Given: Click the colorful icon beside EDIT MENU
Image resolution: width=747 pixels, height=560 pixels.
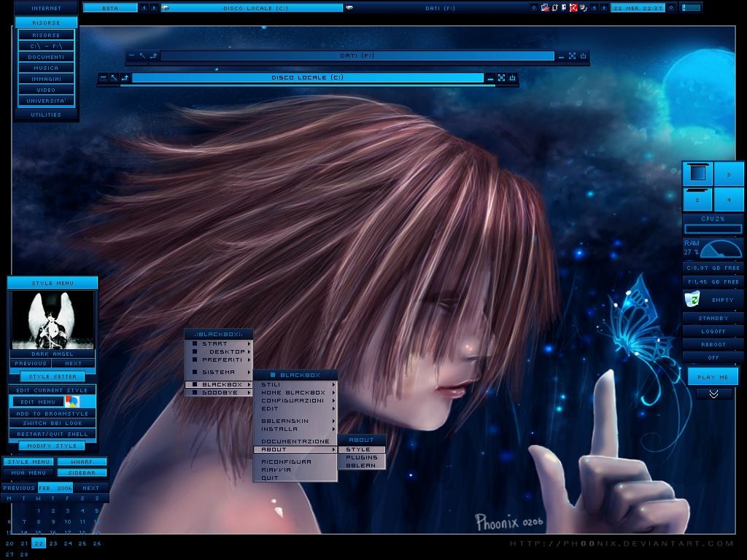Looking at the screenshot, I should point(72,402).
